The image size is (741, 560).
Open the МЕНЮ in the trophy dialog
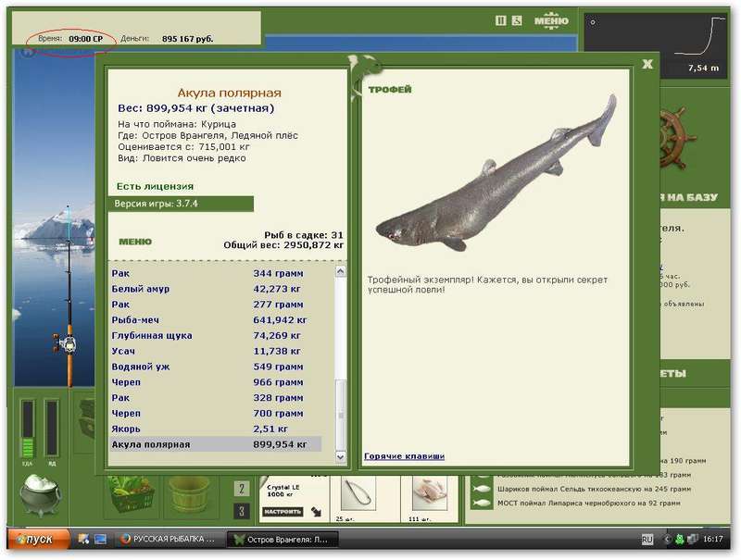(135, 242)
